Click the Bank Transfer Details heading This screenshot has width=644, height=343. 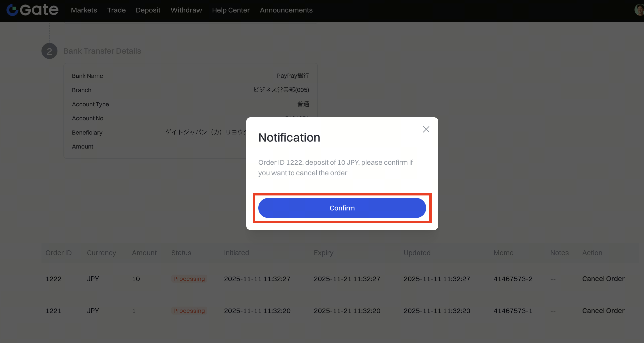102,51
